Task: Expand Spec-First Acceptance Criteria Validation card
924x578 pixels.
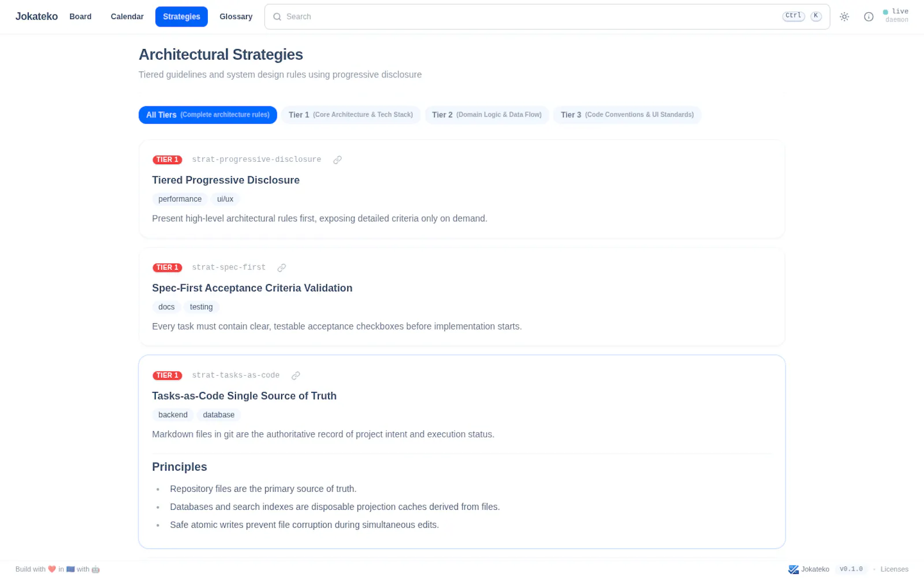Action: click(x=252, y=288)
